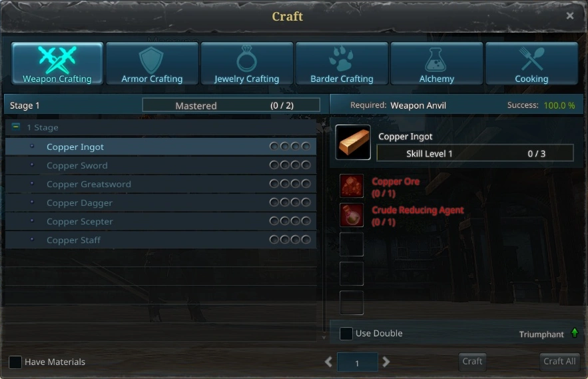Open the Weapon Crafting tab
The height and width of the screenshot is (379, 588).
coord(57,63)
